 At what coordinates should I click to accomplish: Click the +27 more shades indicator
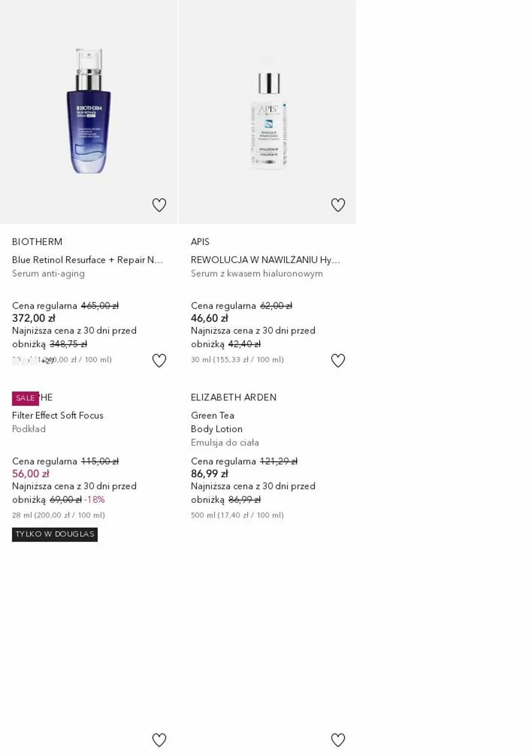[x=48, y=361]
